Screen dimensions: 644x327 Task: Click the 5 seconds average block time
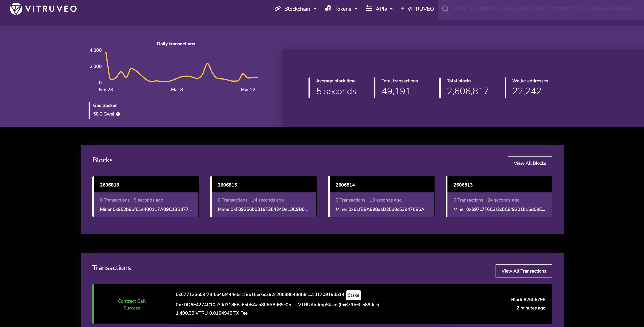(x=336, y=91)
